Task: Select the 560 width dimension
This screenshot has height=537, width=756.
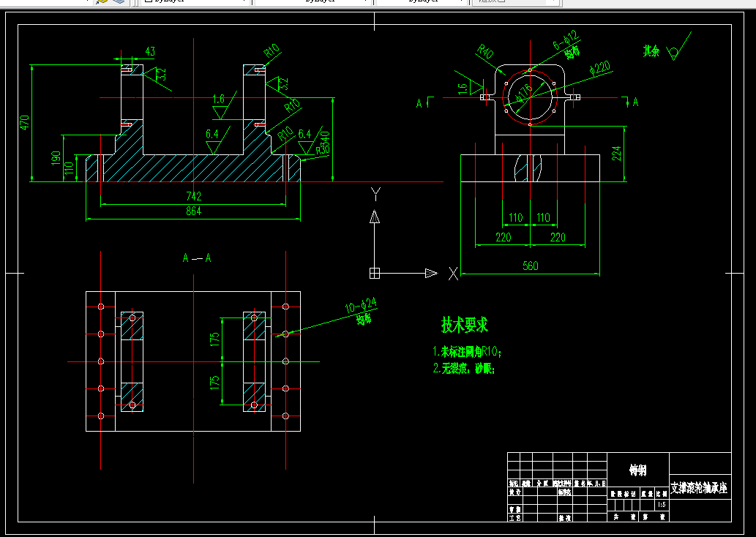Action: [531, 266]
